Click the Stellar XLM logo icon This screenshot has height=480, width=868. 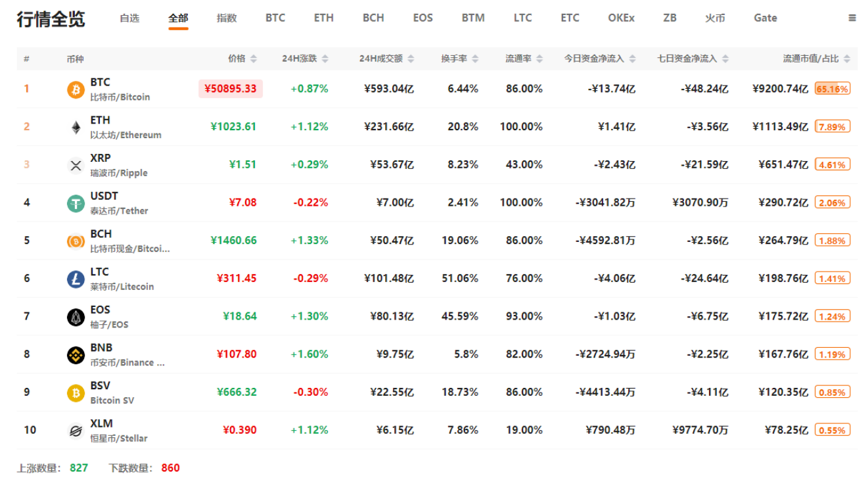click(x=76, y=431)
